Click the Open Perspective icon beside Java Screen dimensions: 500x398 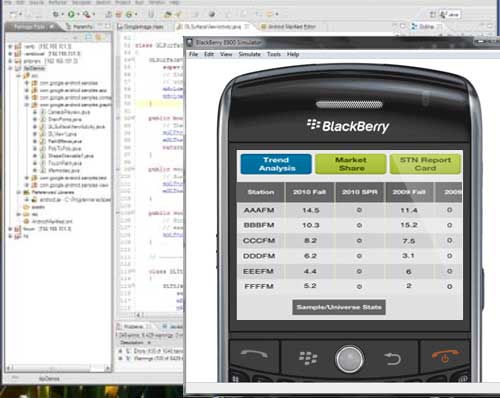(x=433, y=14)
